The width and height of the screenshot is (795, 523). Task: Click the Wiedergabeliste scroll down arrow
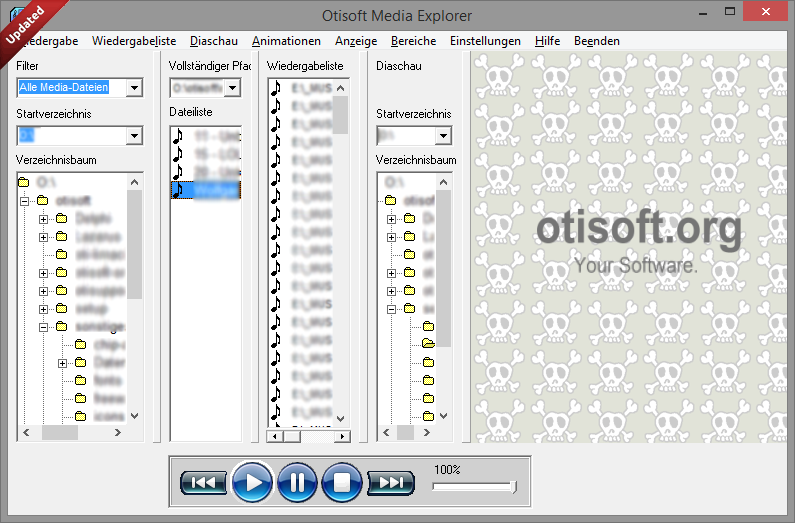point(341,419)
